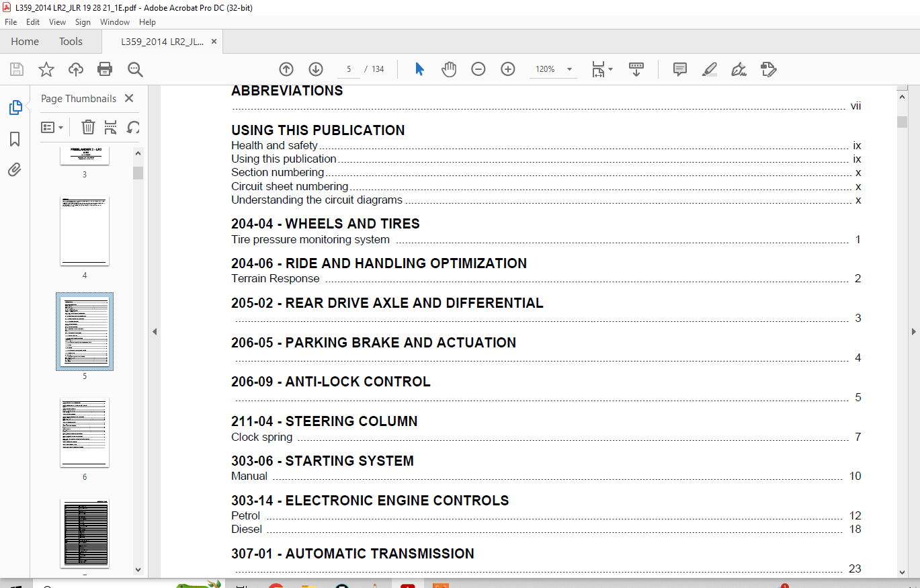
Task: Open the fit page width options
Action: 601,69
